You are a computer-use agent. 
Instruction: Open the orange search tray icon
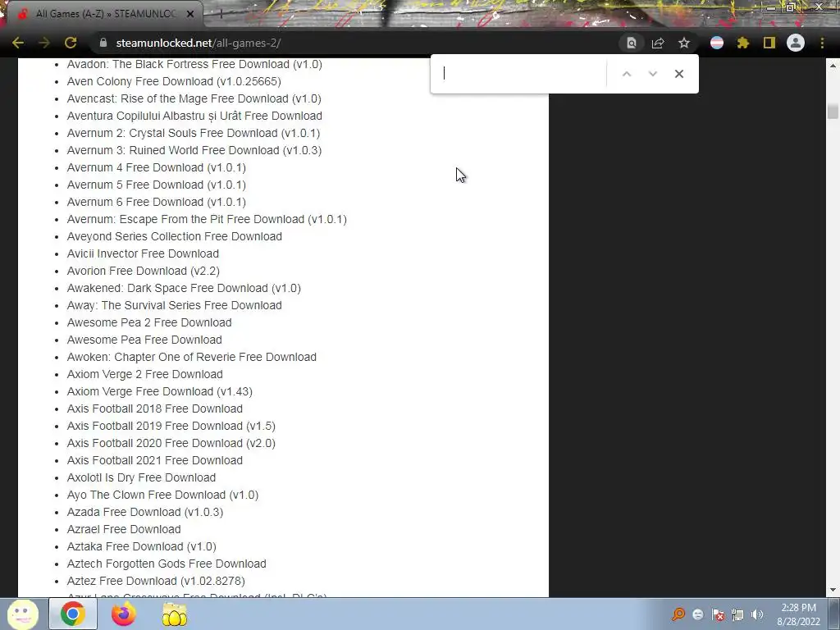tap(678, 614)
